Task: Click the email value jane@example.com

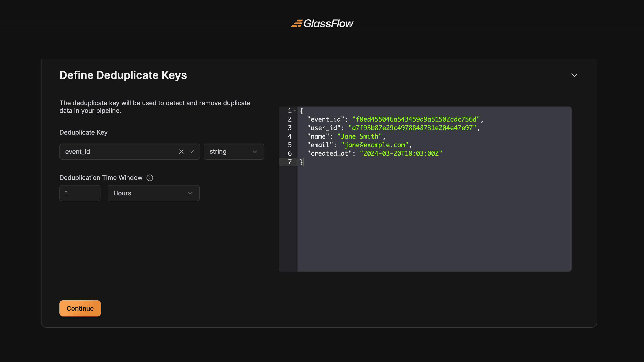Action: click(374, 145)
